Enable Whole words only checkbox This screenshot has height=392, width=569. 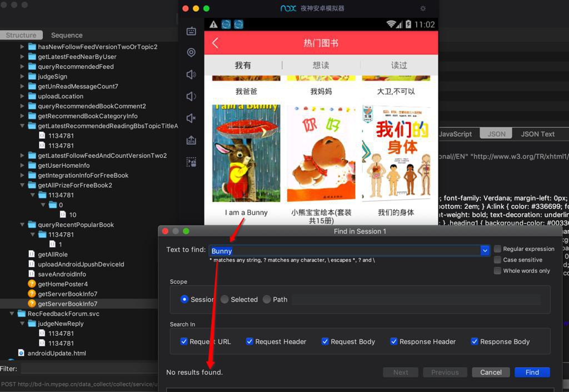(497, 270)
